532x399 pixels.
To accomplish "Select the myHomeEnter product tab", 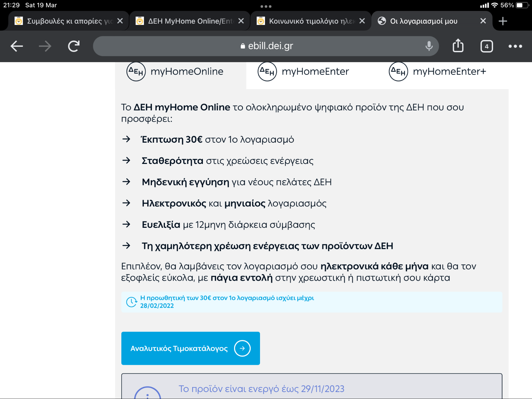I will (x=312, y=75).
